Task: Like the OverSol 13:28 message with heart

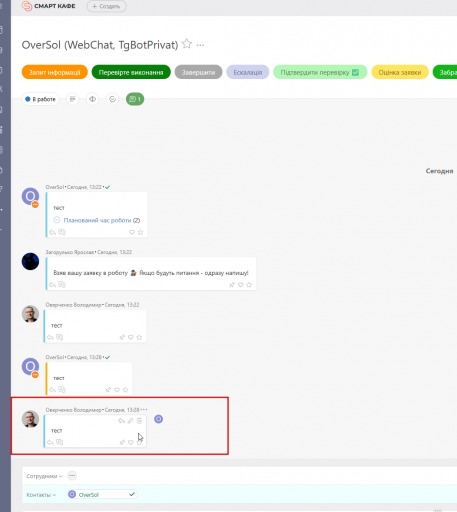Action: pyautogui.click(x=117, y=389)
